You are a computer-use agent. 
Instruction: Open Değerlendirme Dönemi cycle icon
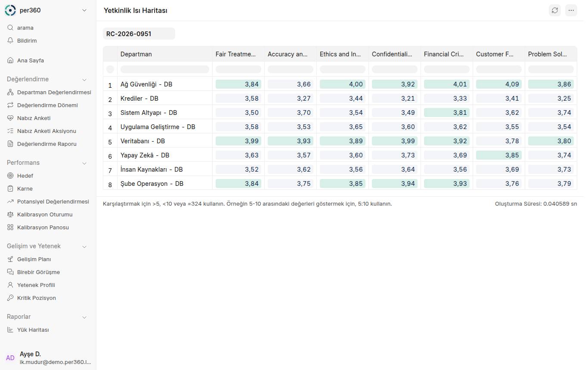point(10,105)
